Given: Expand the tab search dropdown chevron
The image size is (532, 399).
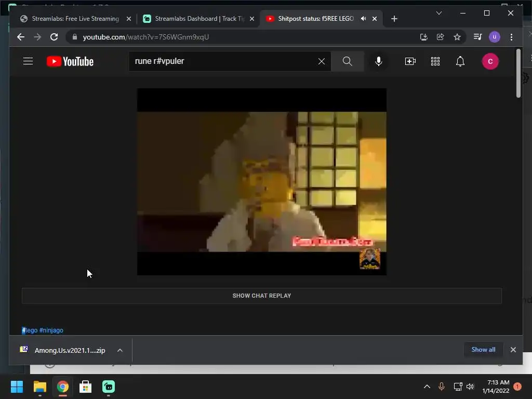Looking at the screenshot, I should (438, 13).
